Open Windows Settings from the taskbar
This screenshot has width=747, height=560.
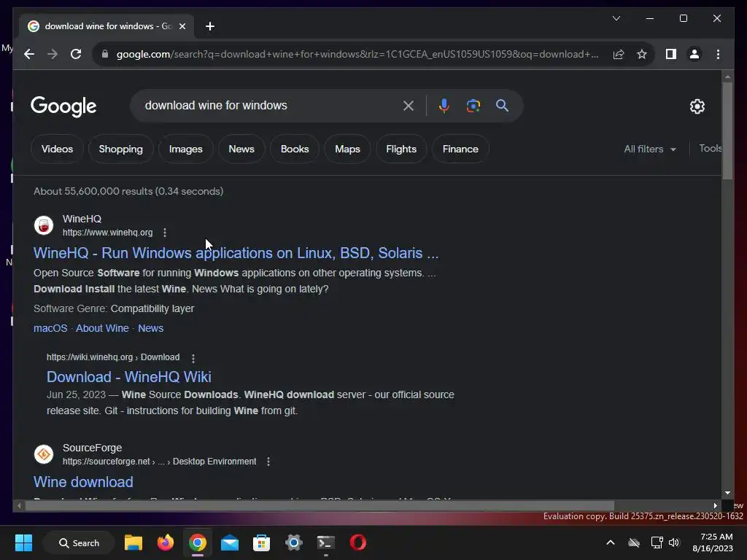pyautogui.click(x=294, y=542)
